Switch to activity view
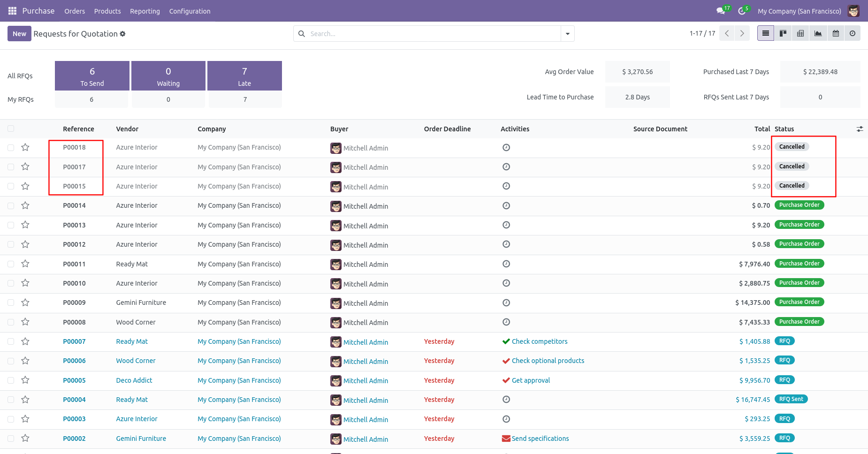 pos(853,33)
